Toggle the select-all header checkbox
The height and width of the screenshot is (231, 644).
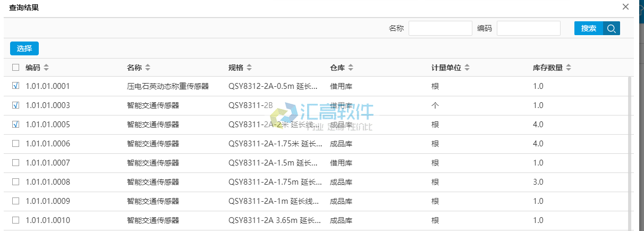[15, 68]
